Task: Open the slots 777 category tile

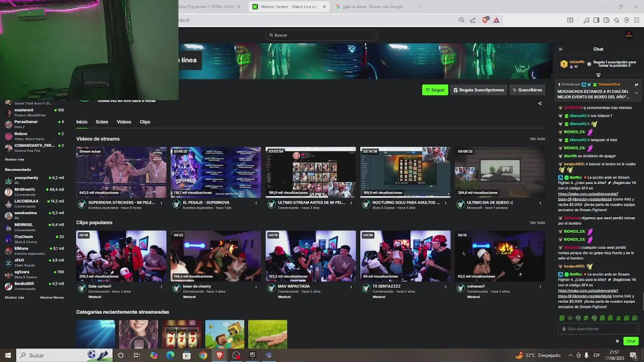Action: pos(182,334)
